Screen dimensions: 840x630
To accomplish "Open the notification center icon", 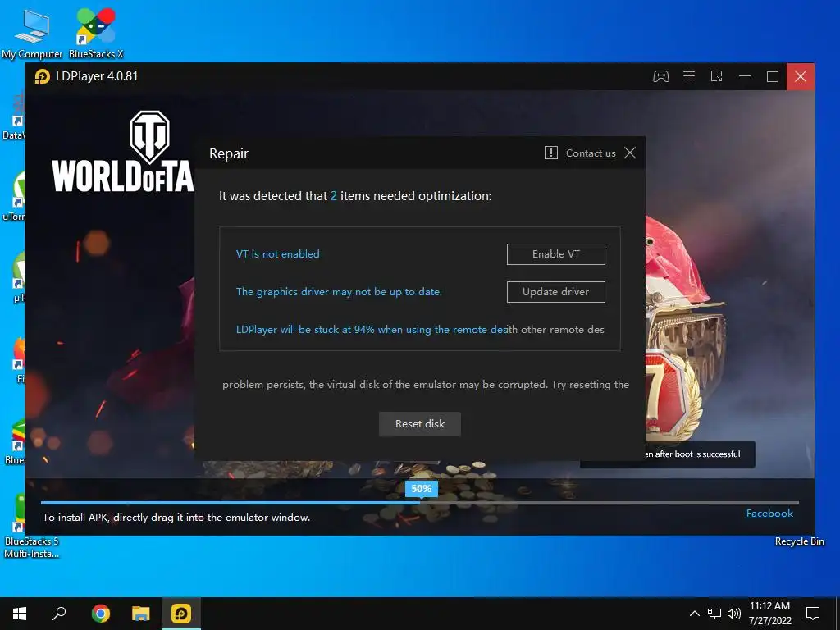I will 813,614.
